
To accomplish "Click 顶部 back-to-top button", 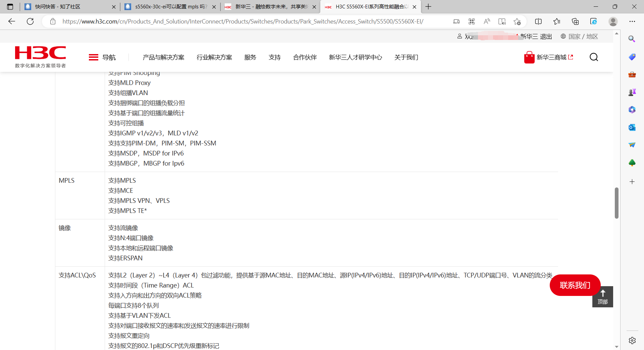I will 603,297.
